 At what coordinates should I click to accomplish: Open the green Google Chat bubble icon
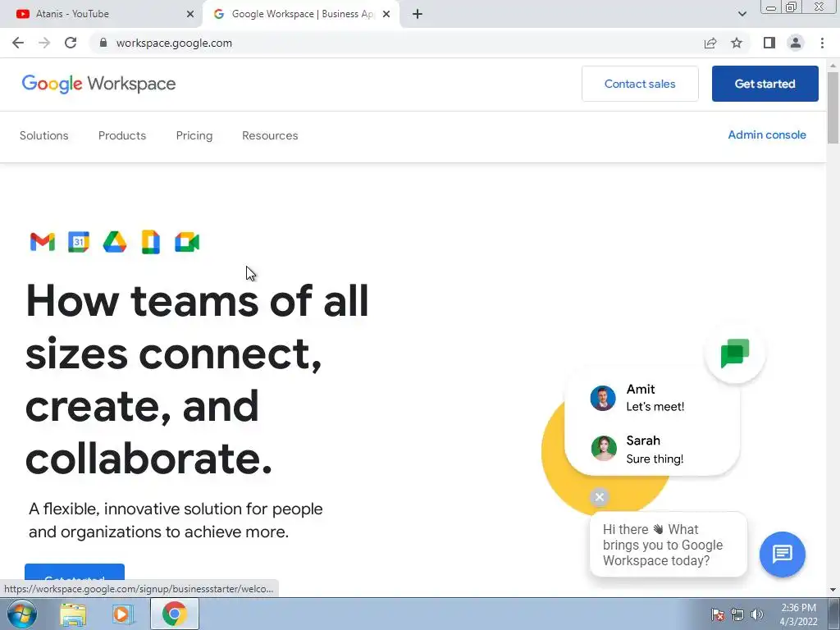[x=735, y=353]
